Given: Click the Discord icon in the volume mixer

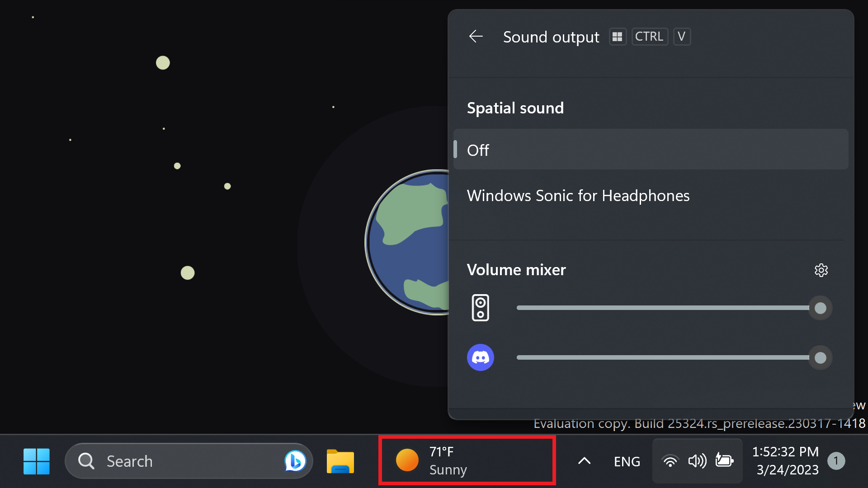Looking at the screenshot, I should [x=481, y=357].
